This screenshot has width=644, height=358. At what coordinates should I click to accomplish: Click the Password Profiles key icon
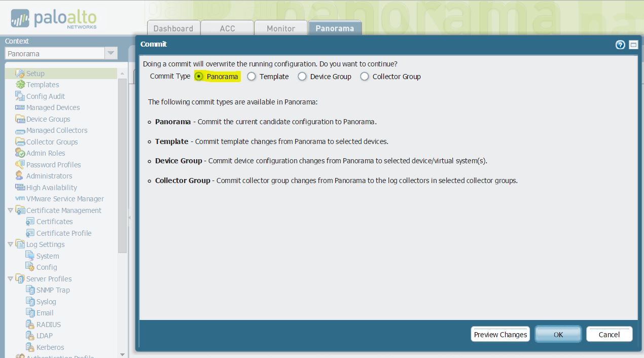pyautogui.click(x=20, y=165)
